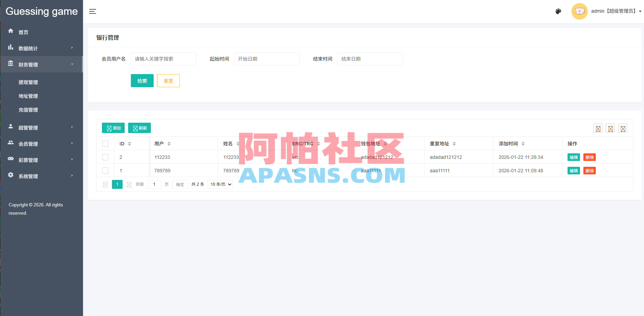
Task: Click the admin avatar image
Action: 579,11
